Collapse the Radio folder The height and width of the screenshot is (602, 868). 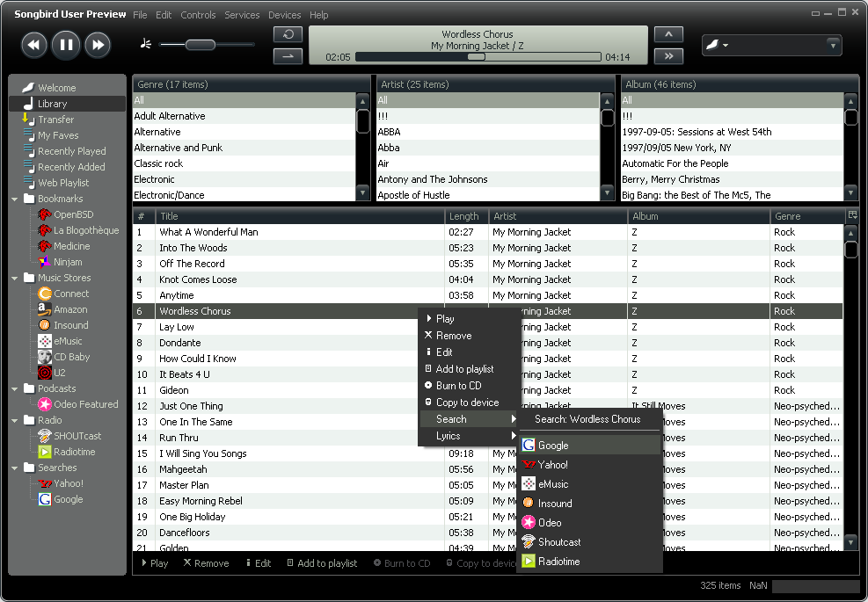[14, 420]
